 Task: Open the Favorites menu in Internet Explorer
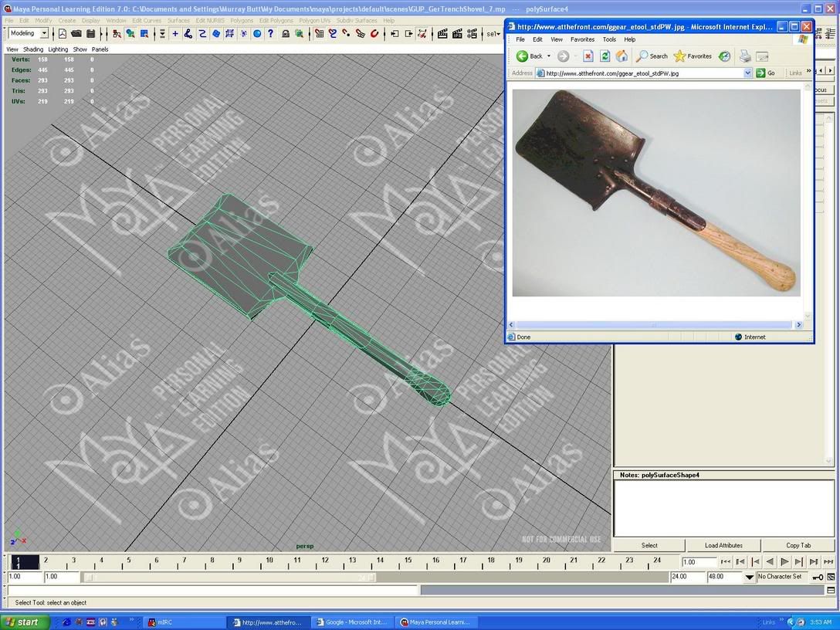[x=582, y=39]
